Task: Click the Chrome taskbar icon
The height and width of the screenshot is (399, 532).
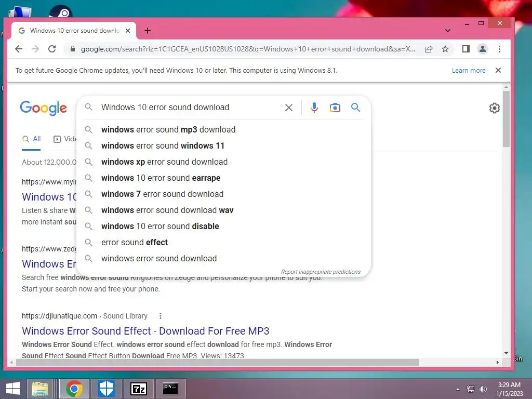Action: click(x=74, y=389)
